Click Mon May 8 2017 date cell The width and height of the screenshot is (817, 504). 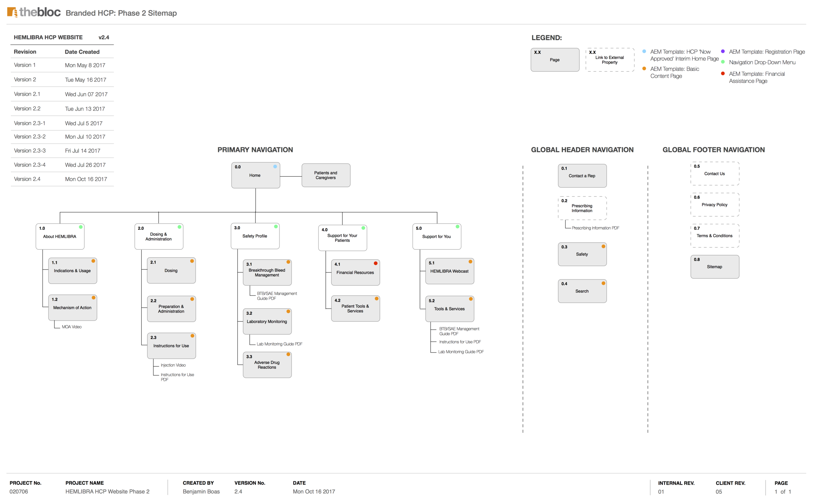(85, 65)
